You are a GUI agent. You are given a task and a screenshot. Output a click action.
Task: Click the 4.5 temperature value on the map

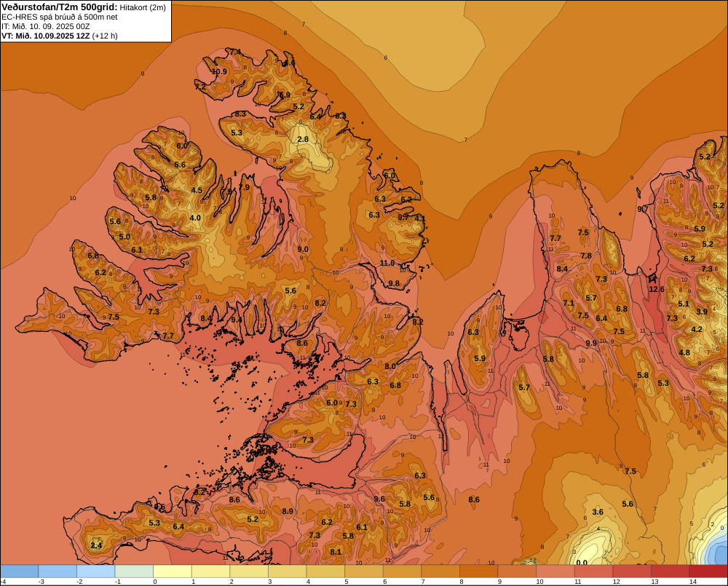click(197, 190)
